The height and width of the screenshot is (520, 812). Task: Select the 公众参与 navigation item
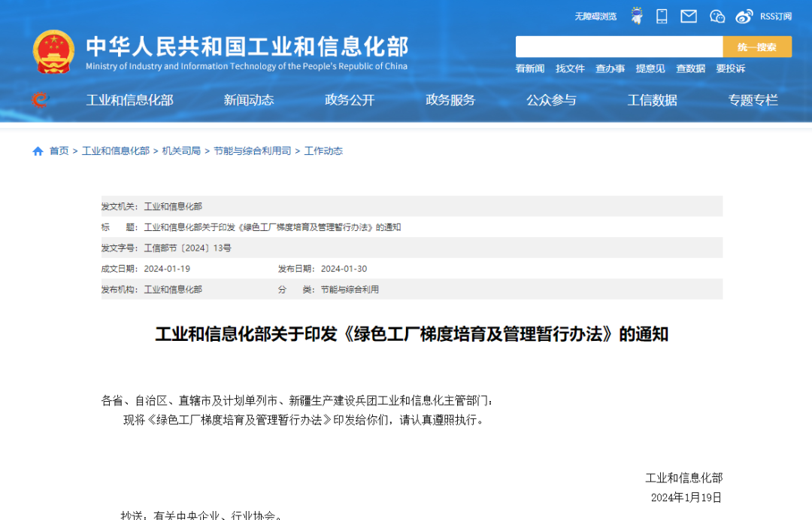click(x=553, y=100)
